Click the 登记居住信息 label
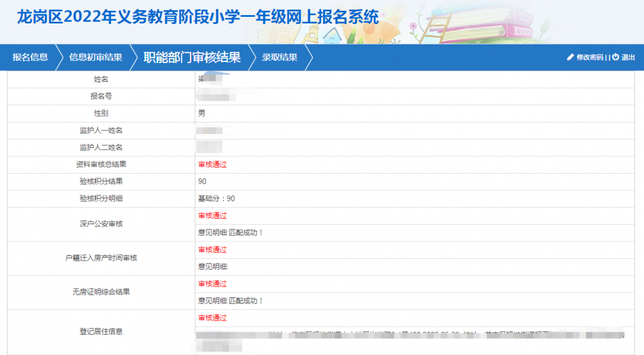This screenshot has width=644, height=355. click(x=101, y=332)
